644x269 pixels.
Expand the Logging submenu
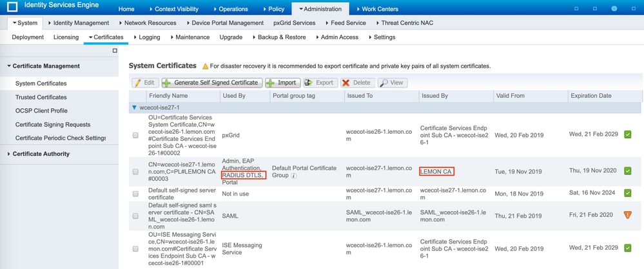point(146,37)
